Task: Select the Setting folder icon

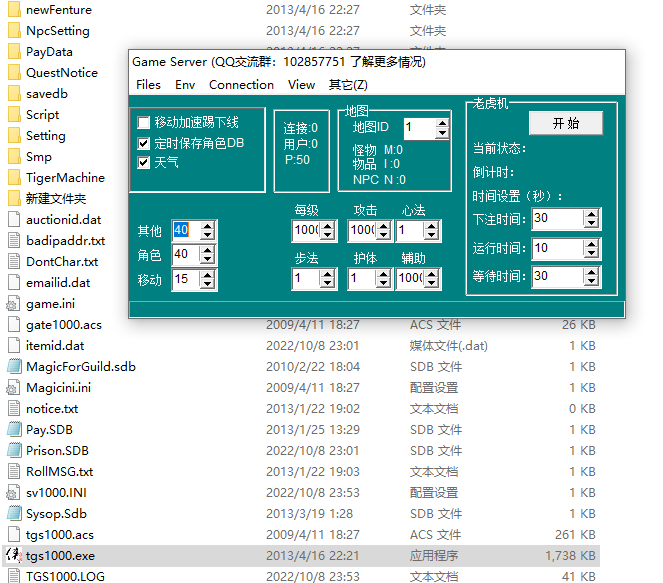Action: click(14, 135)
